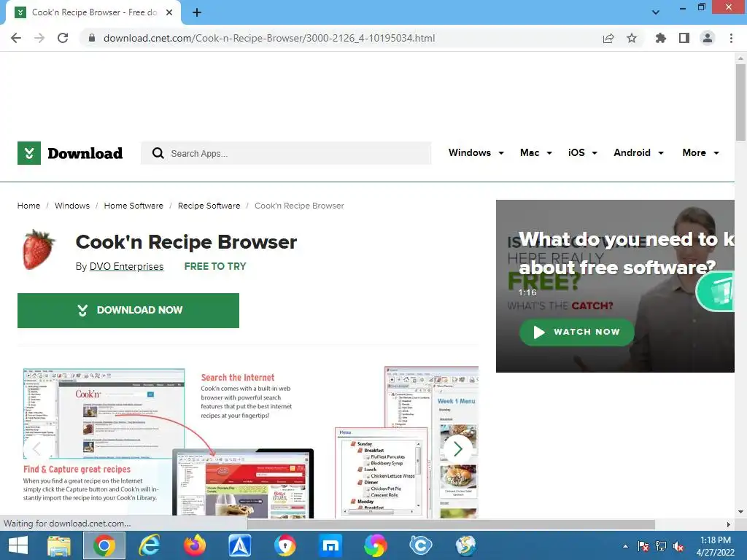Click the Search Apps input field
The image size is (747, 560).
[x=286, y=153]
